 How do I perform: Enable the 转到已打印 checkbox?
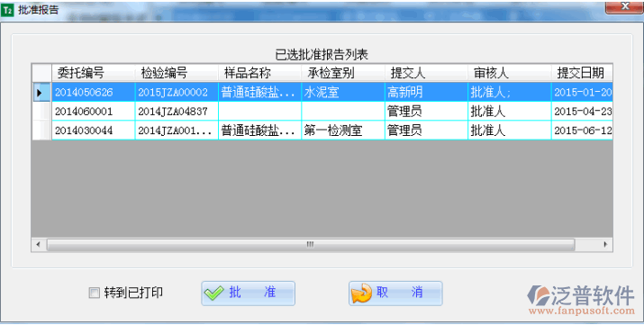[x=94, y=293]
